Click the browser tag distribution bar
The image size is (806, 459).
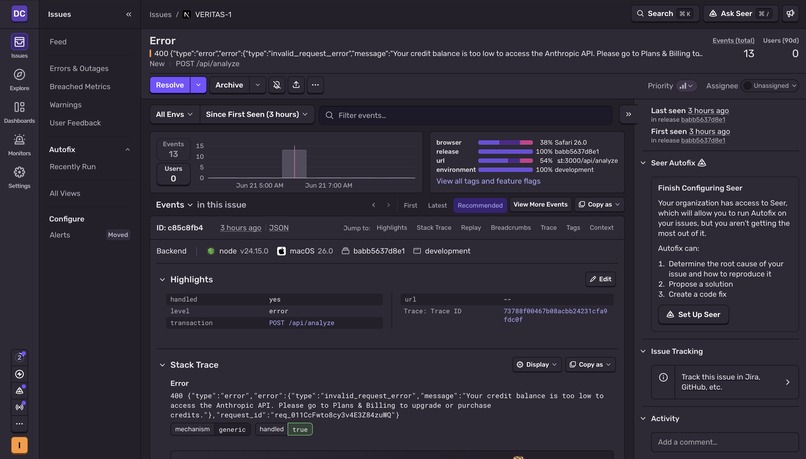point(505,142)
